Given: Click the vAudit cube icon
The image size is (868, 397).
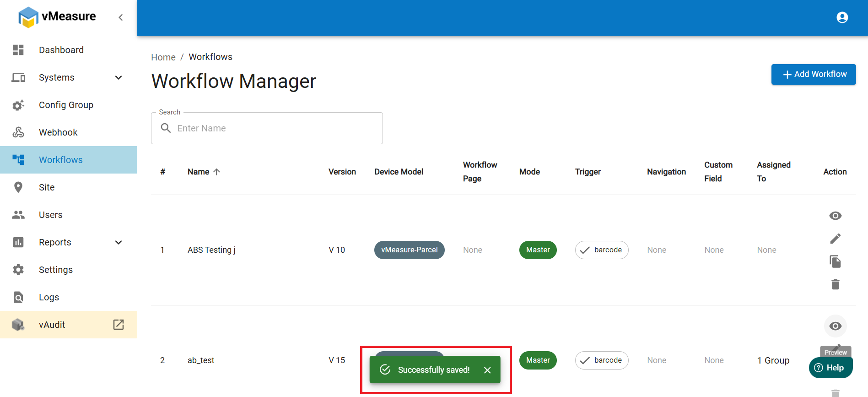Looking at the screenshot, I should tap(18, 325).
